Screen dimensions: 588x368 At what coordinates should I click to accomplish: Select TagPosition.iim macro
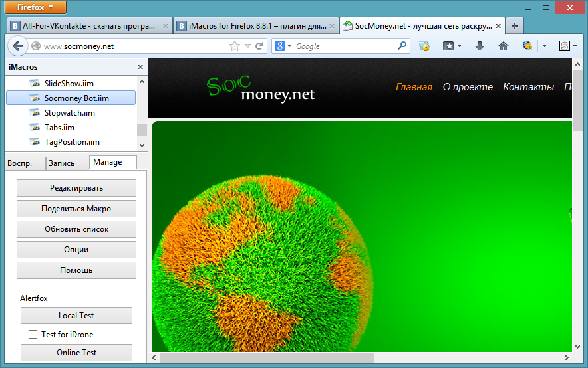(x=71, y=142)
